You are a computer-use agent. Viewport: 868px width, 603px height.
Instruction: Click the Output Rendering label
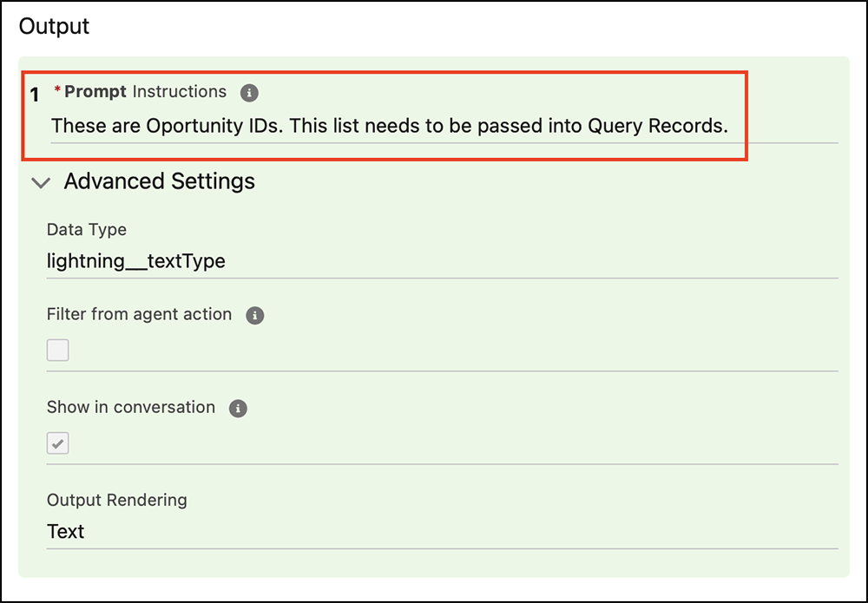pyautogui.click(x=117, y=500)
